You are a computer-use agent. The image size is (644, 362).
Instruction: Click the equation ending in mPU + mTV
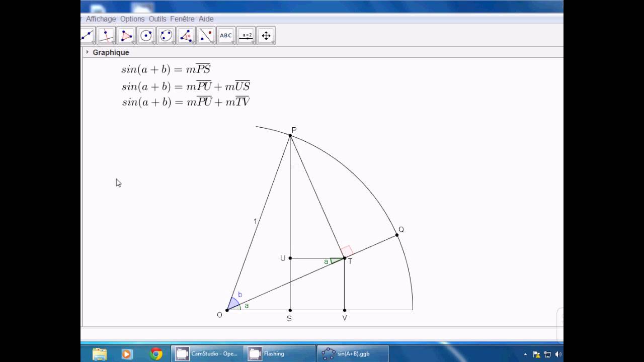[x=186, y=102]
